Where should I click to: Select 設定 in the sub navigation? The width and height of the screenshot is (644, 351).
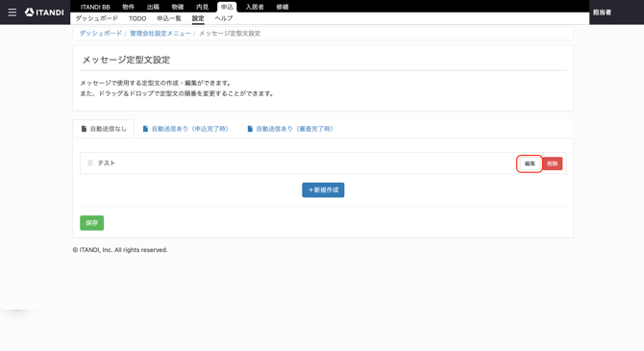198,18
